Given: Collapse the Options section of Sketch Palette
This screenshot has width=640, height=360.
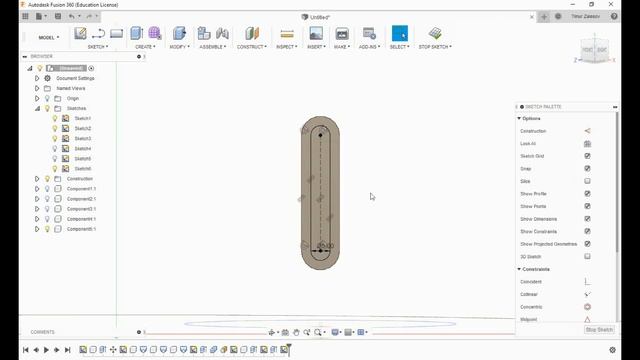Looking at the screenshot, I should [519, 118].
